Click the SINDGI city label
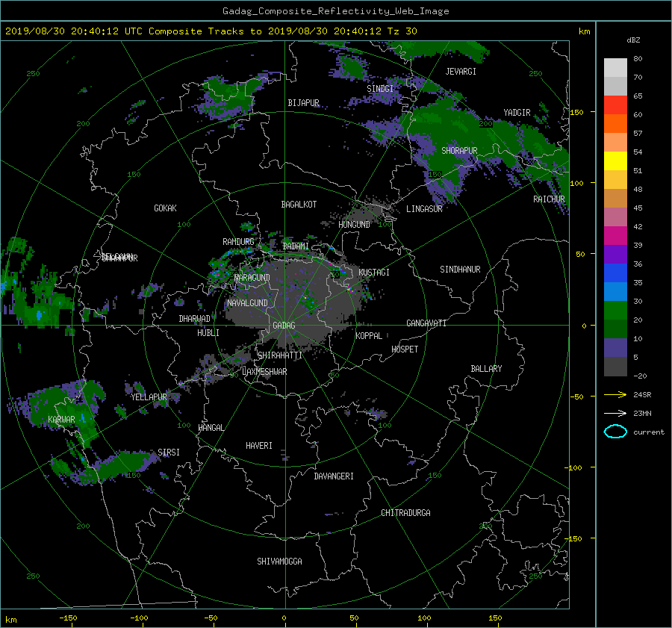Screen dimensions: 672x628 [x=380, y=88]
